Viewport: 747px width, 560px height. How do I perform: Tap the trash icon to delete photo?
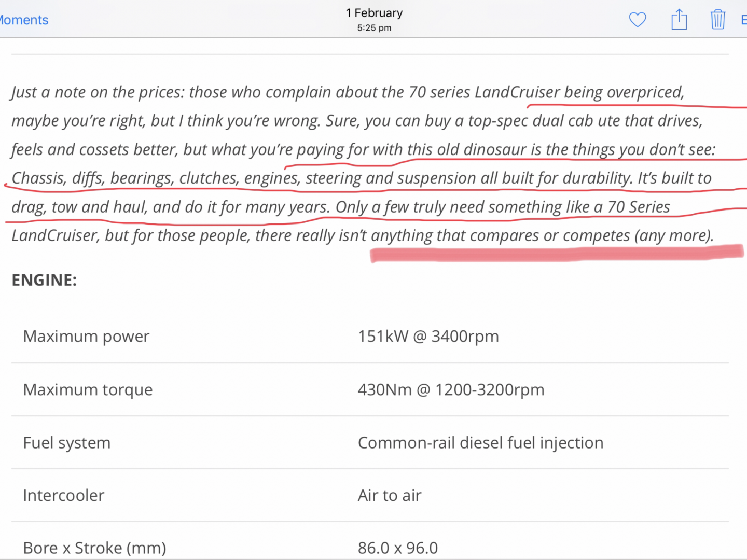click(717, 20)
